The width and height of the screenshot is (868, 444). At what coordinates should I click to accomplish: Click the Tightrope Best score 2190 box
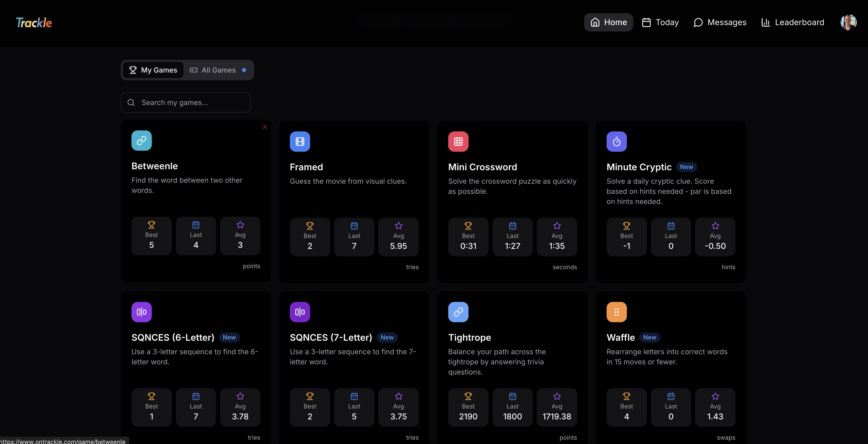point(468,407)
